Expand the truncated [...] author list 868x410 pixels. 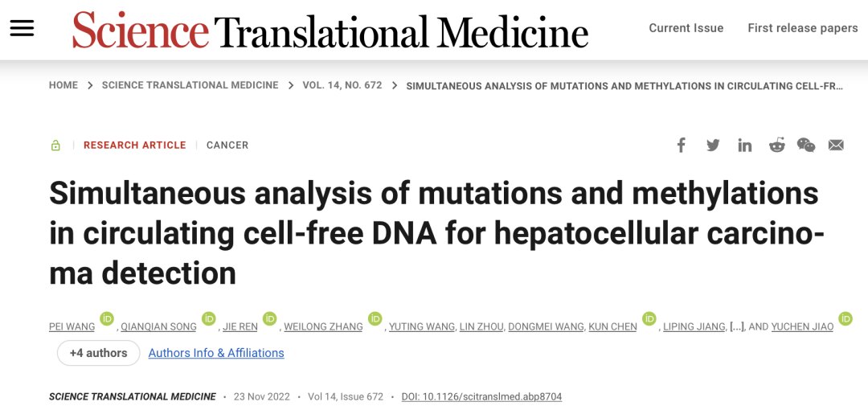click(736, 326)
